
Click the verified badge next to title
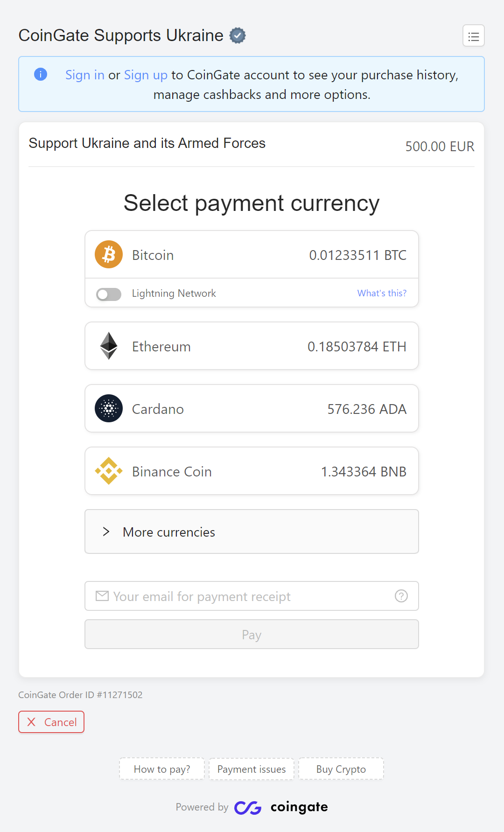click(x=238, y=35)
